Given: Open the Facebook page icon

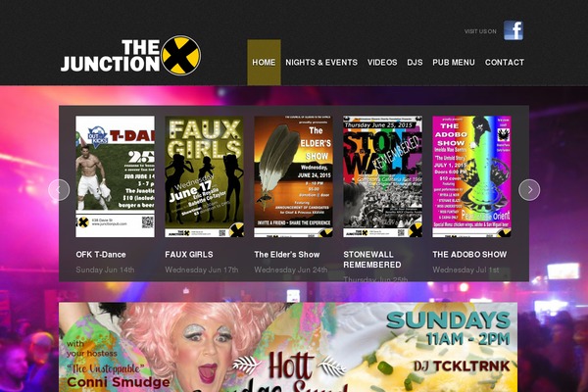Looking at the screenshot, I should click(513, 30).
